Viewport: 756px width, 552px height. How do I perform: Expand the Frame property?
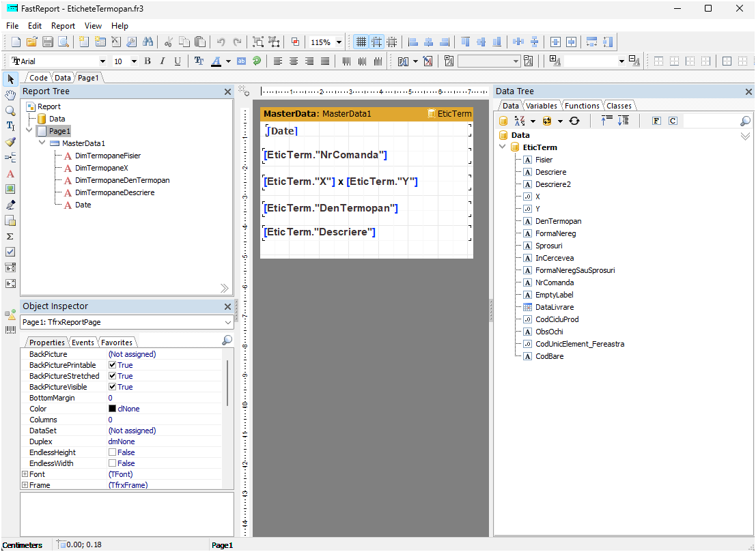pyautogui.click(x=25, y=485)
